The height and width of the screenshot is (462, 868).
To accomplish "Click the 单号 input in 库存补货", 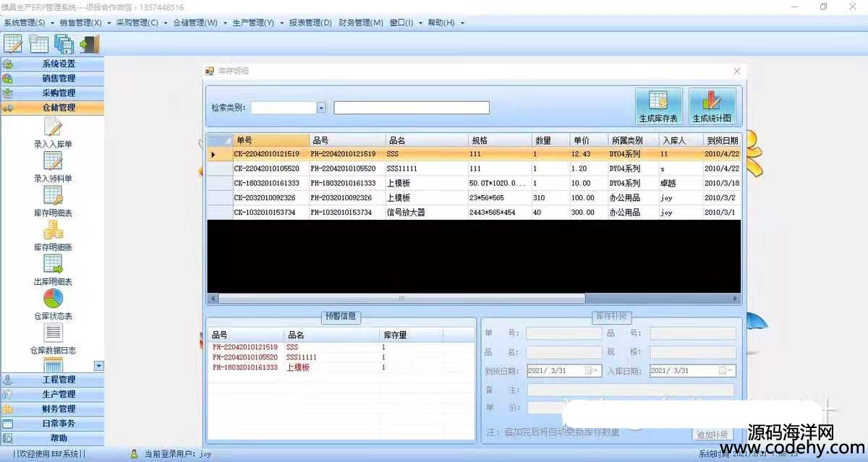I will (x=563, y=333).
